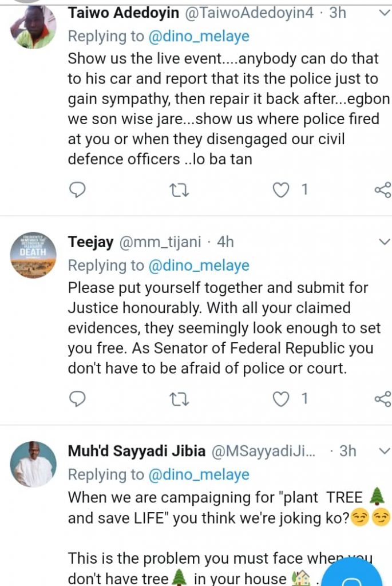Open Teejay's profile avatar
Image resolution: width=392 pixels, height=586 pixels.
(33, 255)
